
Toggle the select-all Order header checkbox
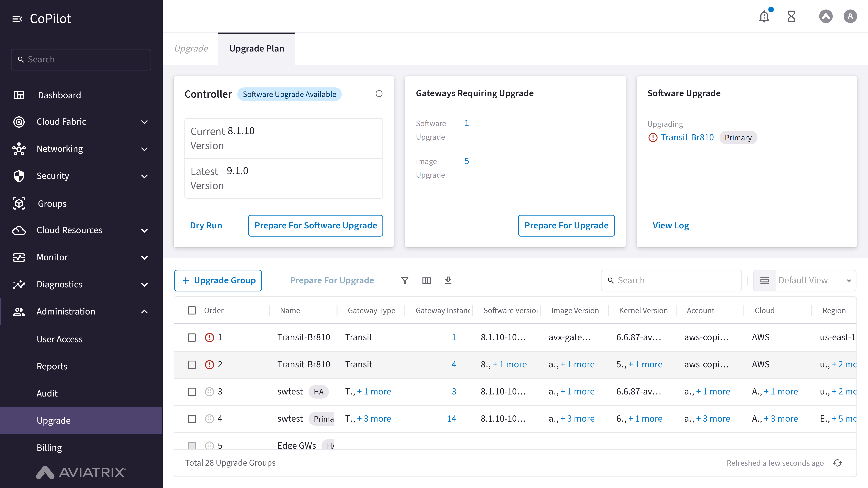point(192,310)
